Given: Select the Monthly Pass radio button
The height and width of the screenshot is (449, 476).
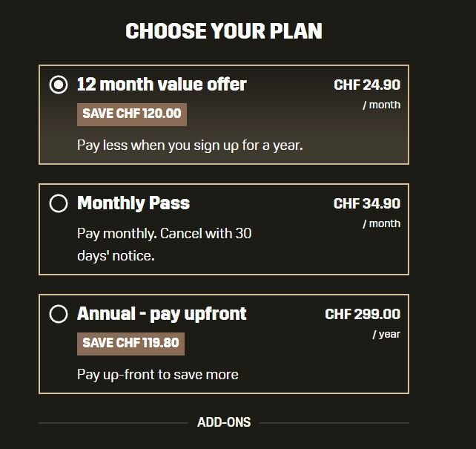Looking at the screenshot, I should [x=59, y=203].
